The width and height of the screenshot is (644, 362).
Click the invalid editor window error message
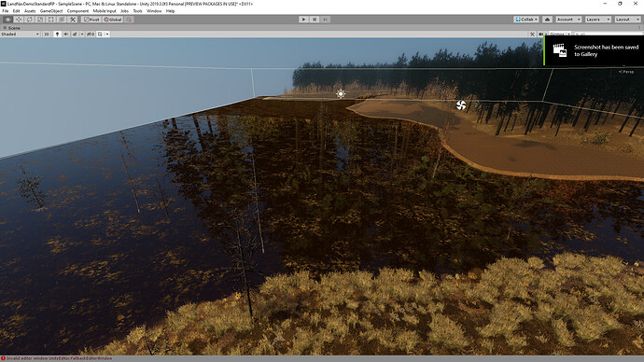point(59,358)
